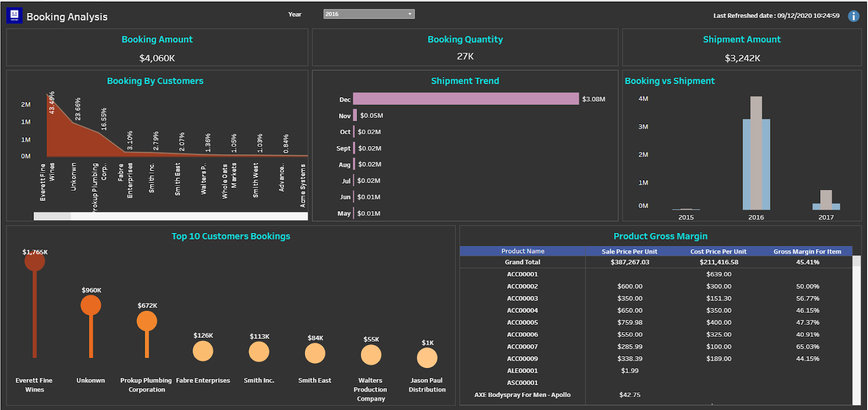Select the Fabre Enterprises $126K bubble

pyautogui.click(x=203, y=351)
